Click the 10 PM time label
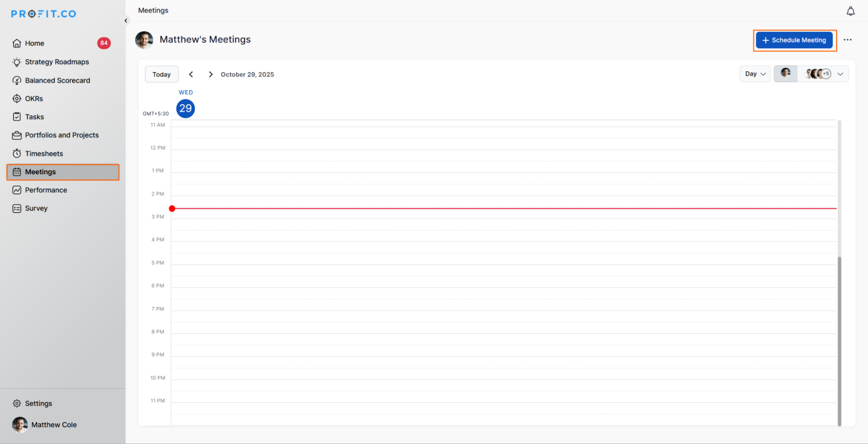 158,378
